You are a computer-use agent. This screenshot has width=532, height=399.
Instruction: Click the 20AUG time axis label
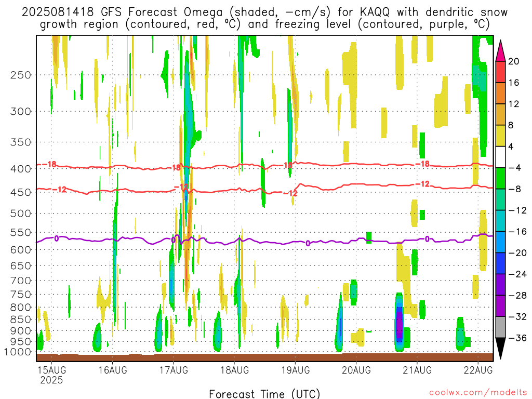pos(356,370)
